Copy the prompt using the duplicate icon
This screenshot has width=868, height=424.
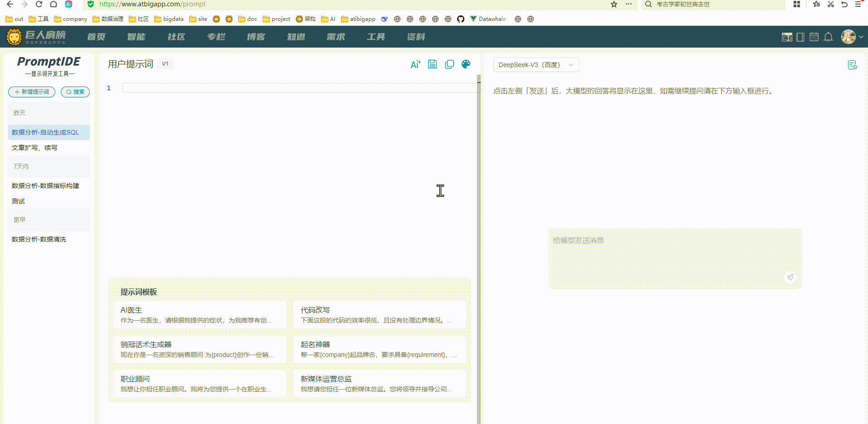(x=449, y=64)
